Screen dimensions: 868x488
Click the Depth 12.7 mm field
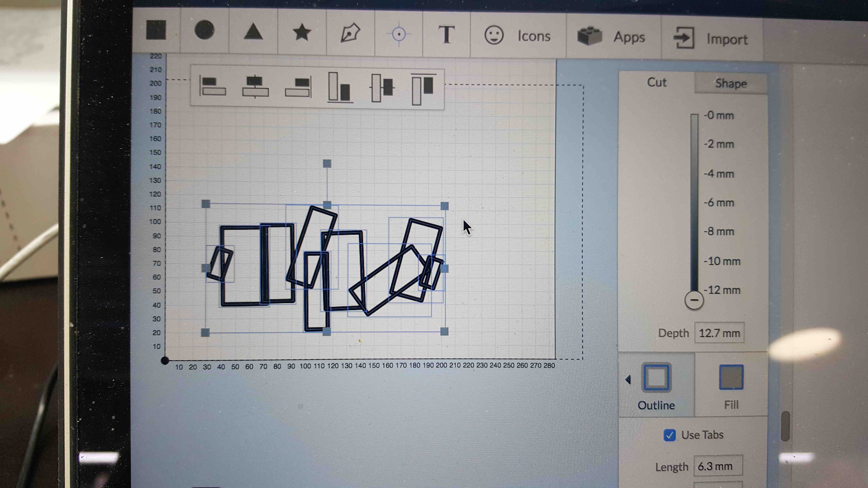719,333
